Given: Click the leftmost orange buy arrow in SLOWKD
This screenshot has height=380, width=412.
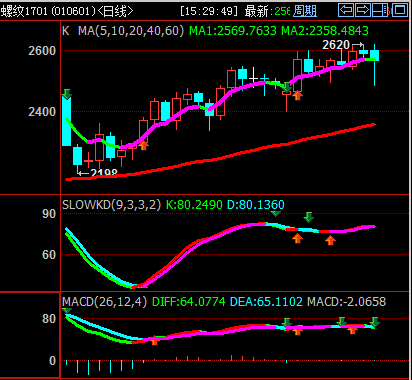Looking at the screenshot, I should [297, 238].
